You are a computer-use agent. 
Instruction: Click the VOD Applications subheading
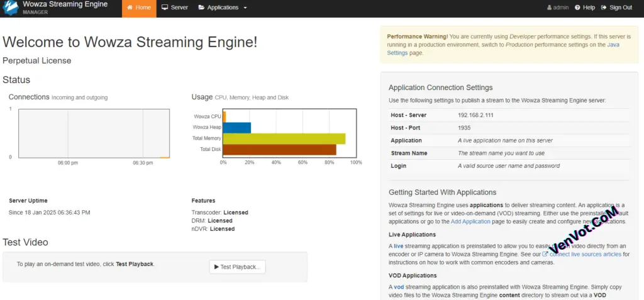click(x=413, y=275)
